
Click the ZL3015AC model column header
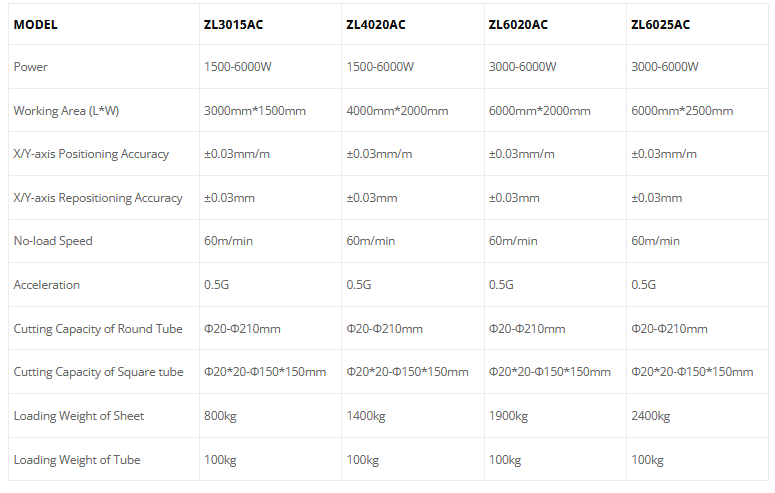coord(233,24)
